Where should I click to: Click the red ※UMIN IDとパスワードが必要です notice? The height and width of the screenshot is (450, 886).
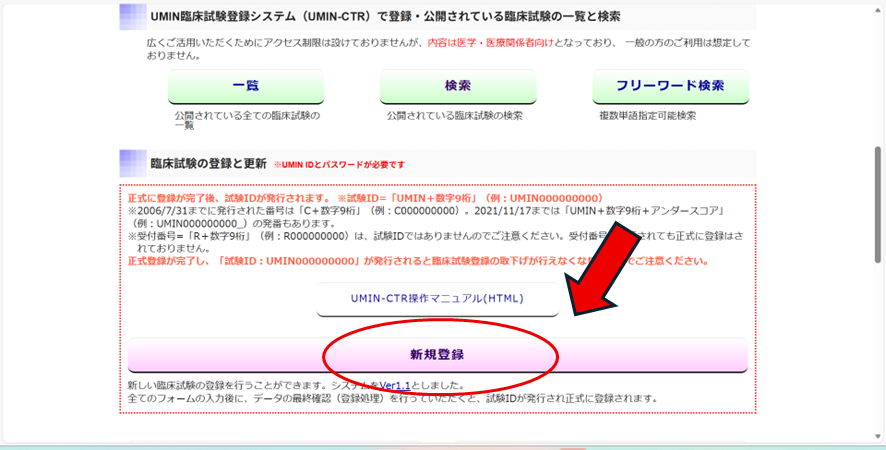(339, 164)
